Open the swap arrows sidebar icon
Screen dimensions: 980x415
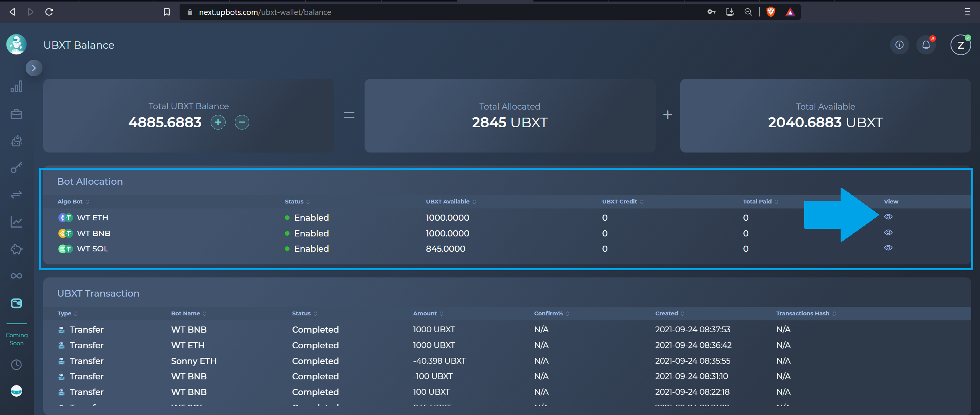16,195
